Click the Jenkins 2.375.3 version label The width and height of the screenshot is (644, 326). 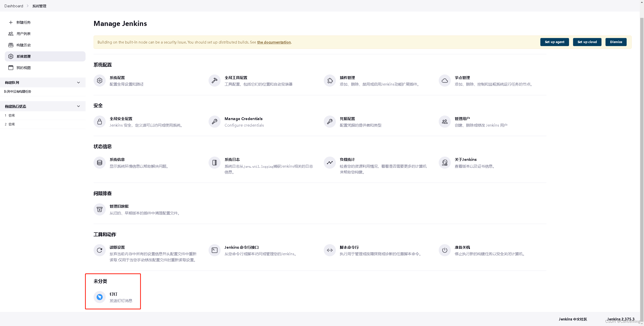[621, 319]
